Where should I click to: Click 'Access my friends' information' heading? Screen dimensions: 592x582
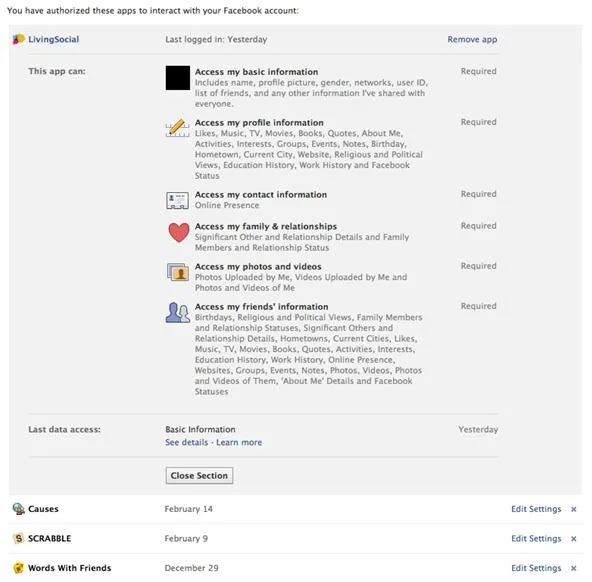point(262,306)
